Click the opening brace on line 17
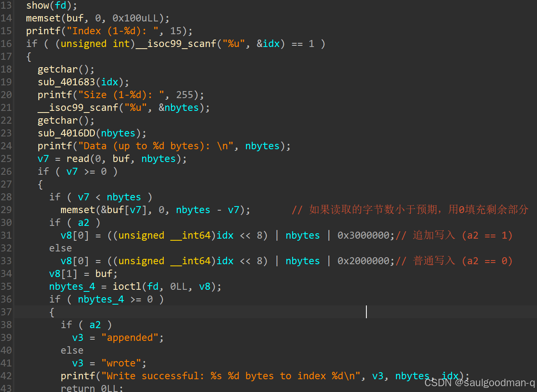 [x=29, y=56]
